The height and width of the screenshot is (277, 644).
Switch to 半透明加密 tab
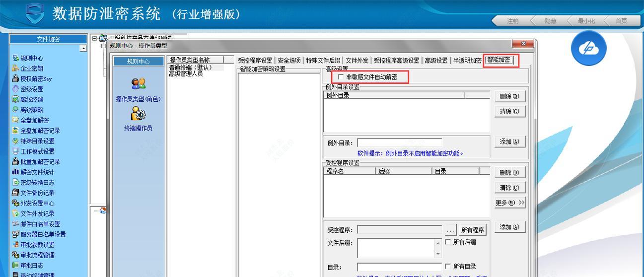(x=467, y=61)
